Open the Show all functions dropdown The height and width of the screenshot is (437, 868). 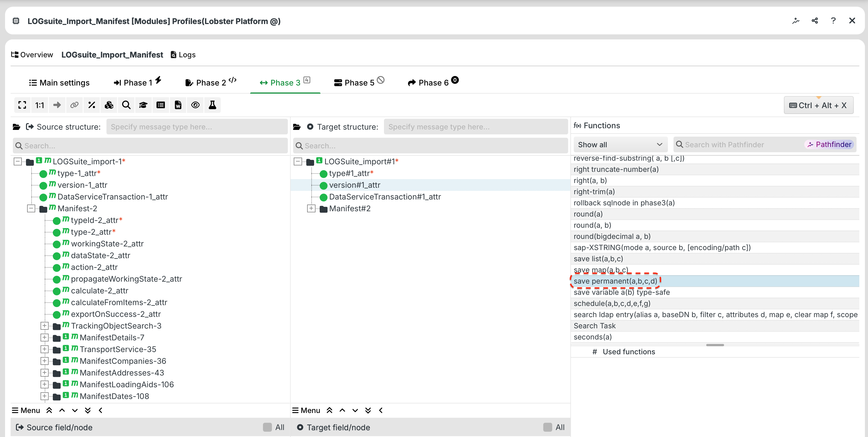click(620, 144)
